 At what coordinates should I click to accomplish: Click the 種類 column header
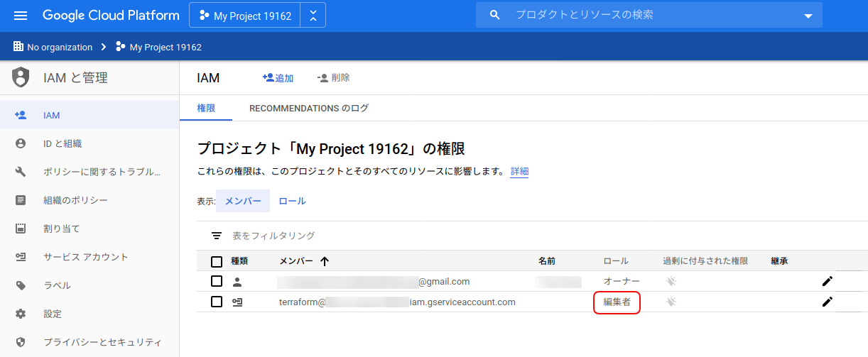click(x=239, y=261)
